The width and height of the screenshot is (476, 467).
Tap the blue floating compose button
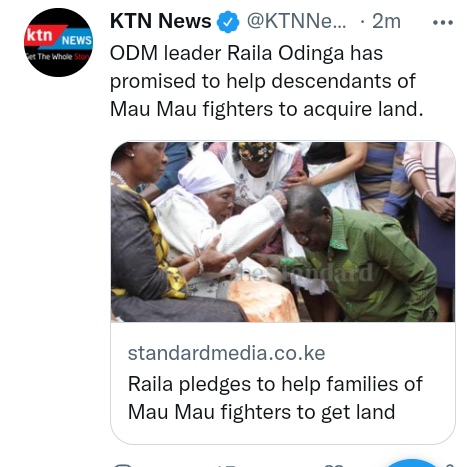(412, 463)
